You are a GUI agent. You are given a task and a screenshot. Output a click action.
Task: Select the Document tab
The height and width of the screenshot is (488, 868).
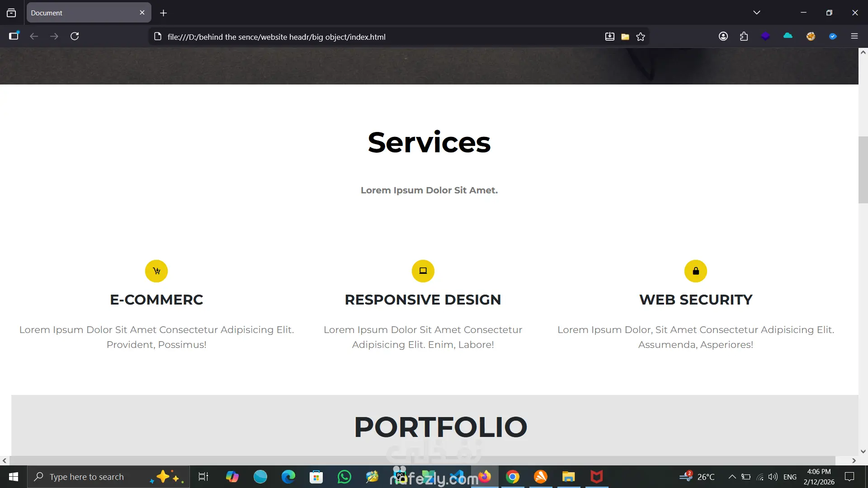click(81, 13)
